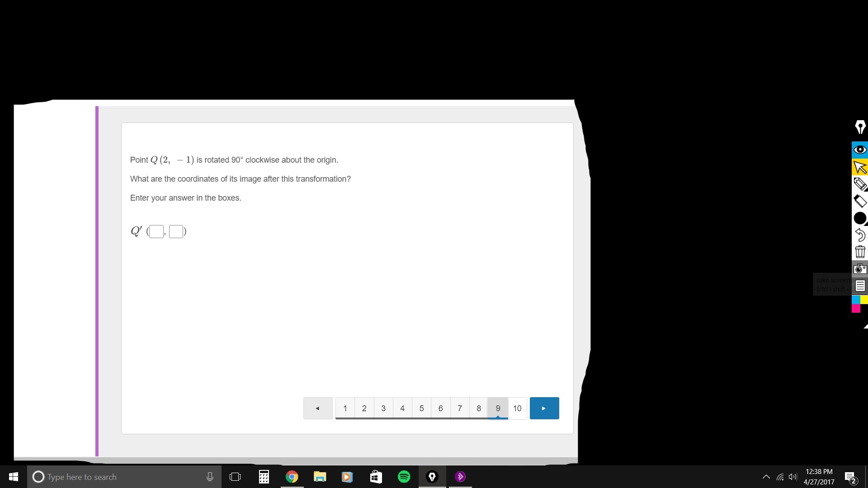This screenshot has height=488, width=868.
Task: Click the second Q' coordinate input box
Action: tap(176, 232)
